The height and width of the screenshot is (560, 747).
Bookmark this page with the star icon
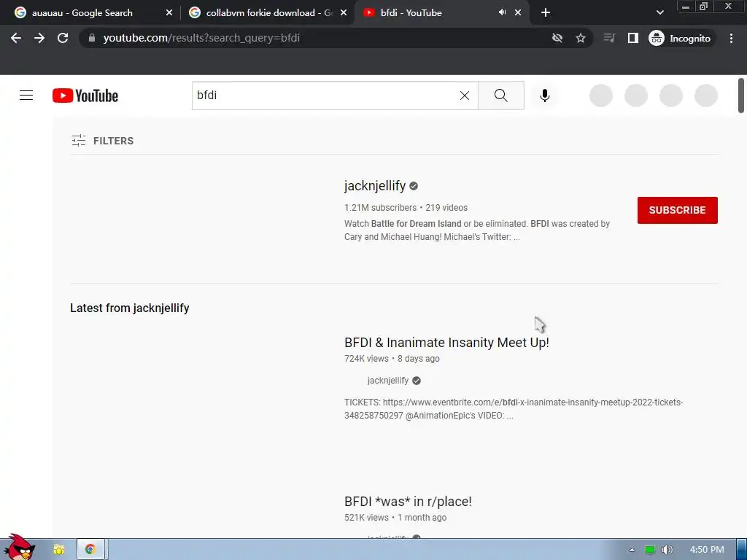pos(580,38)
